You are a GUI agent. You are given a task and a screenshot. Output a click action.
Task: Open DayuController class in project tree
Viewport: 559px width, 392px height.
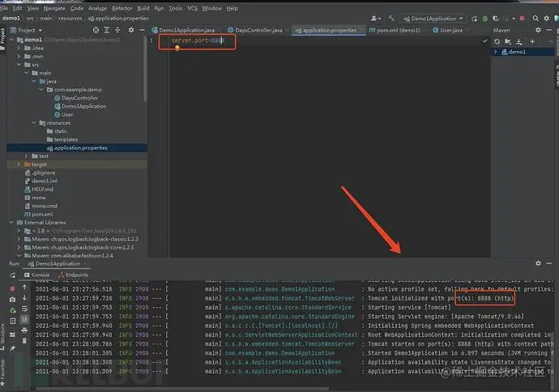tap(76, 98)
